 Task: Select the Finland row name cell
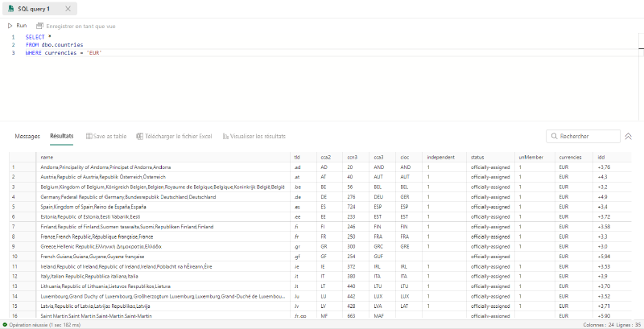[x=164, y=227]
